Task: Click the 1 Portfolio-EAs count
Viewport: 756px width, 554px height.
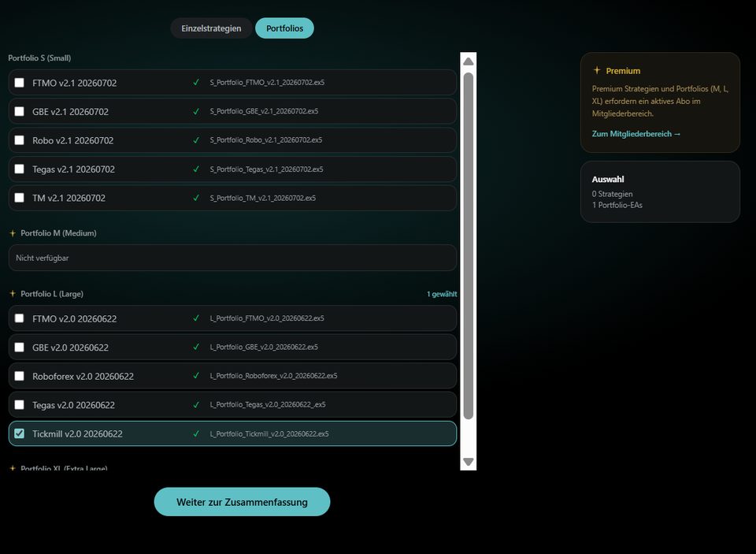Action: pyautogui.click(x=617, y=205)
